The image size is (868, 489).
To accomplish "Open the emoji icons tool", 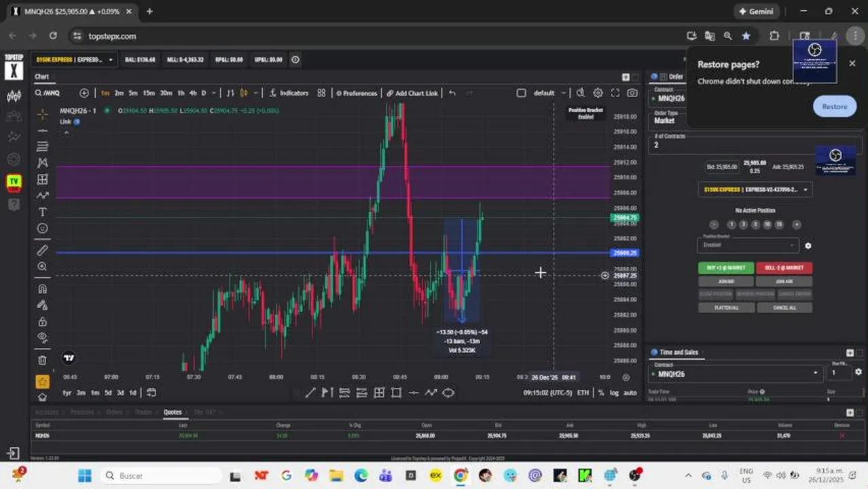I will (x=42, y=229).
